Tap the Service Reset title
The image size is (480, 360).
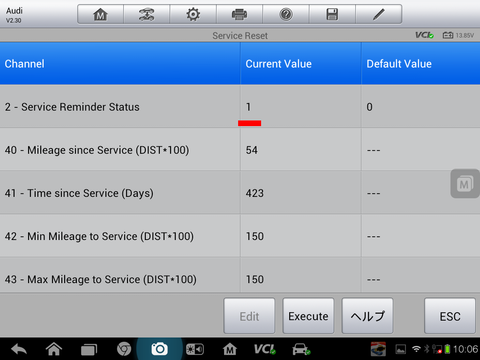[x=240, y=35]
